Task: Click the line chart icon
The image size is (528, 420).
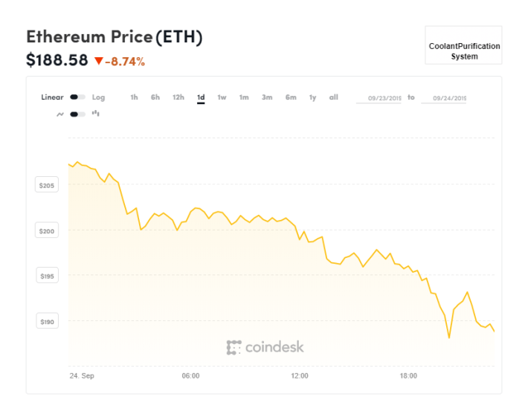Action: click(x=60, y=114)
